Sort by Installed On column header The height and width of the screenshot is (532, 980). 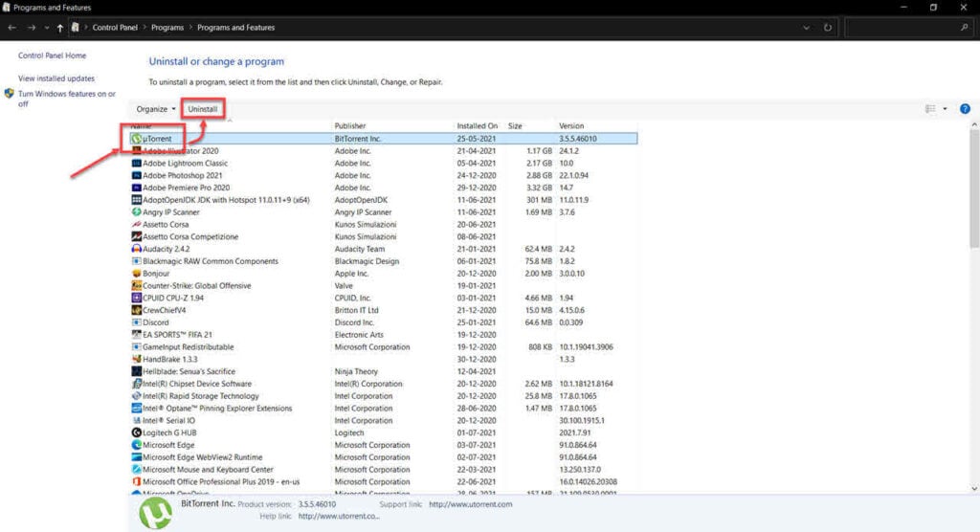[x=477, y=125]
